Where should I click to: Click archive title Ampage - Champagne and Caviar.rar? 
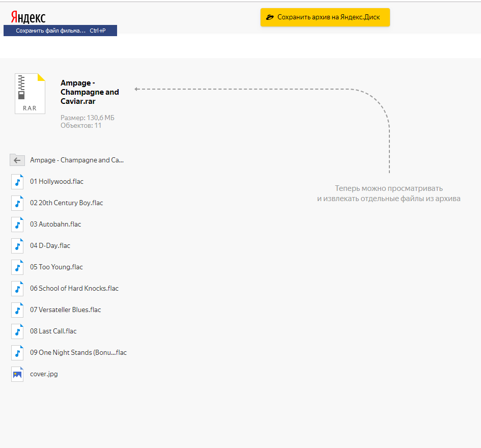point(90,92)
